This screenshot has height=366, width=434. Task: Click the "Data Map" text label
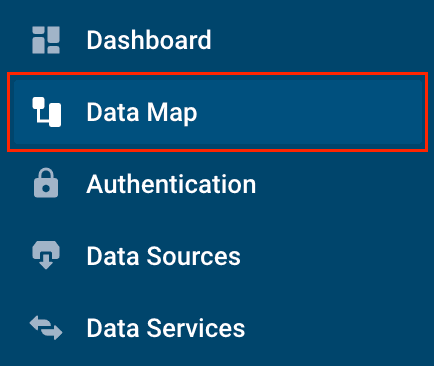(x=142, y=113)
